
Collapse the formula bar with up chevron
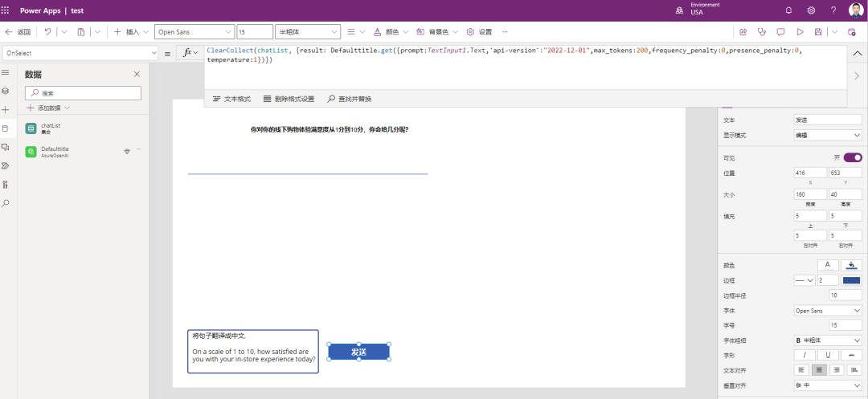[x=858, y=53]
